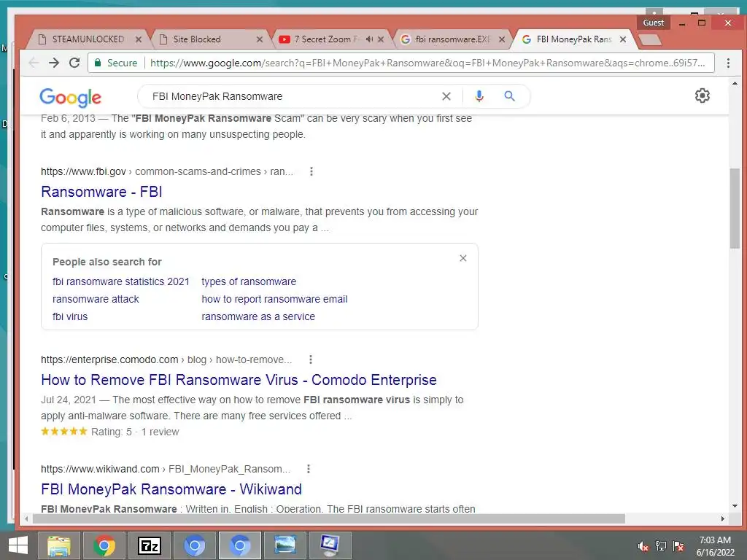747x560 pixels.
Task: Search fbi ransomware statistics 2021
Action: pyautogui.click(x=121, y=282)
